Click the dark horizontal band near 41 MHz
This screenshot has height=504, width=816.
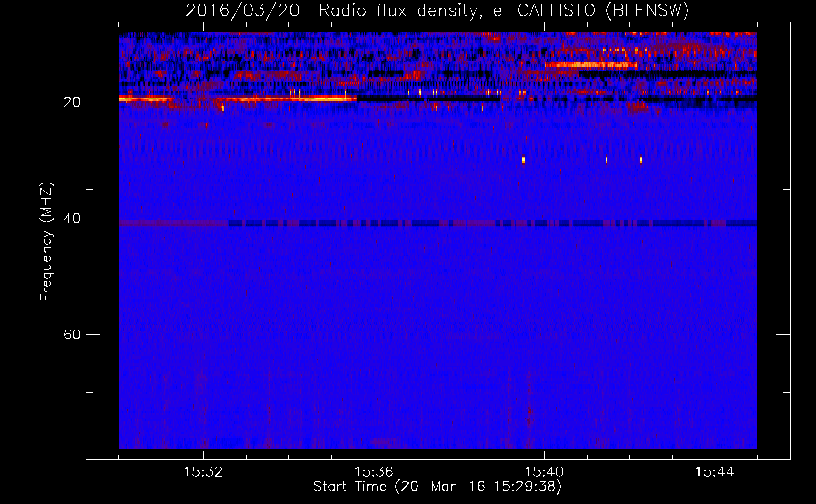coord(438,223)
